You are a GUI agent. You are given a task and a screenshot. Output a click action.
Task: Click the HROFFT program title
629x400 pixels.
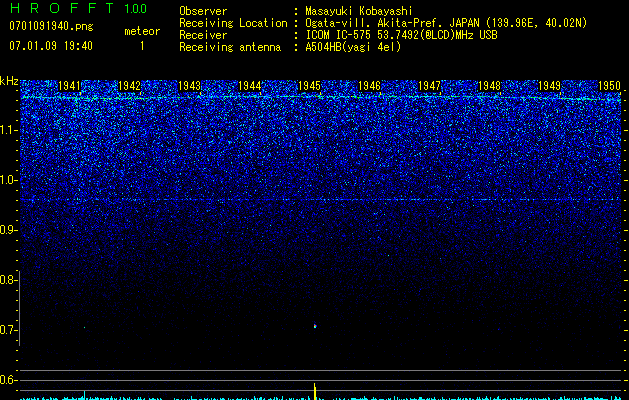(x=62, y=8)
